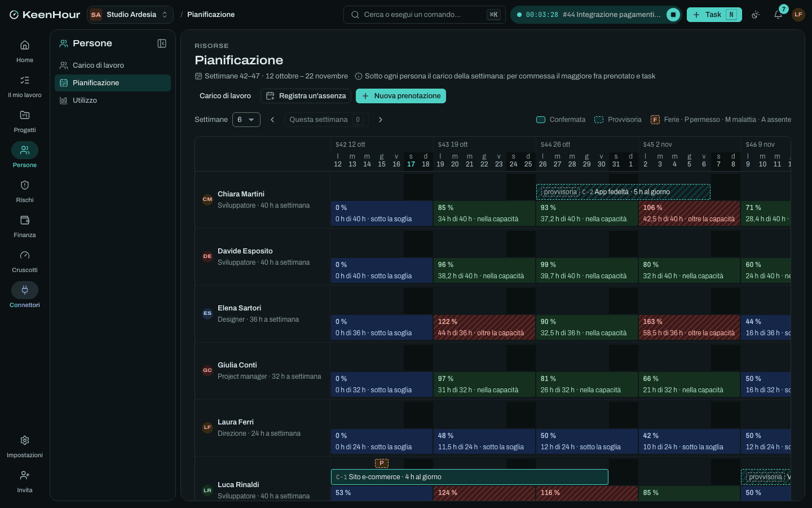Click Chiara Martini's 106 % load cell
The image size is (812, 508).
689,213
